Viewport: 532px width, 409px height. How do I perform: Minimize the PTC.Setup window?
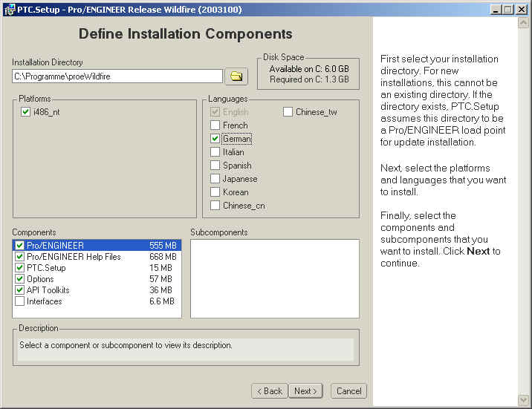pyautogui.click(x=496, y=10)
